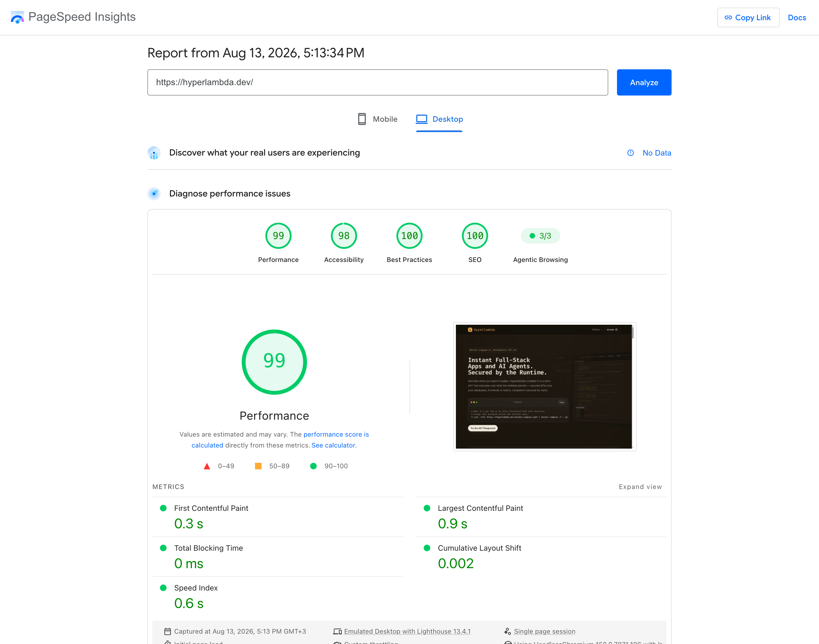Click the SEO category label

(475, 260)
